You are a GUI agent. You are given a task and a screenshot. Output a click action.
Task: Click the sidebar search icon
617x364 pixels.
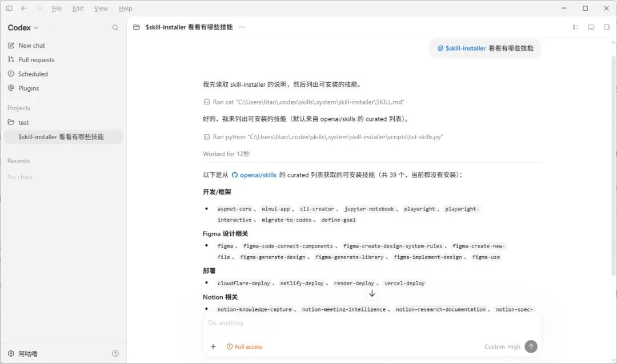coord(115,27)
